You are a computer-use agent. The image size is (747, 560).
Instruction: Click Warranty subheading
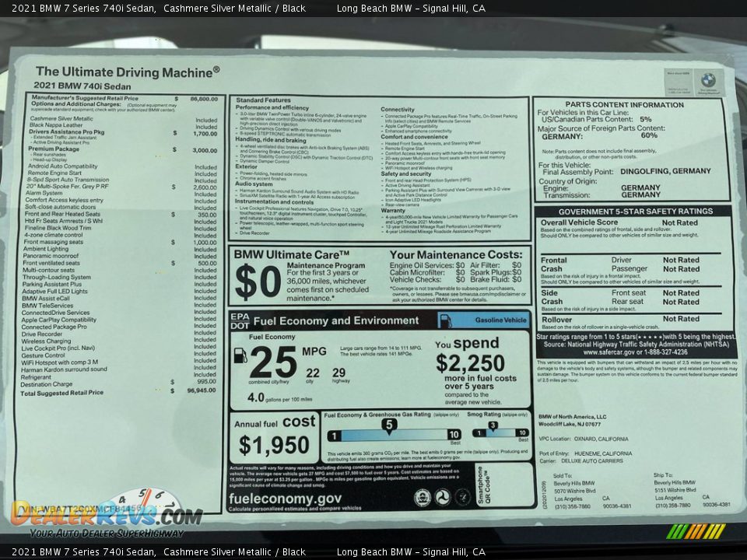click(x=393, y=210)
